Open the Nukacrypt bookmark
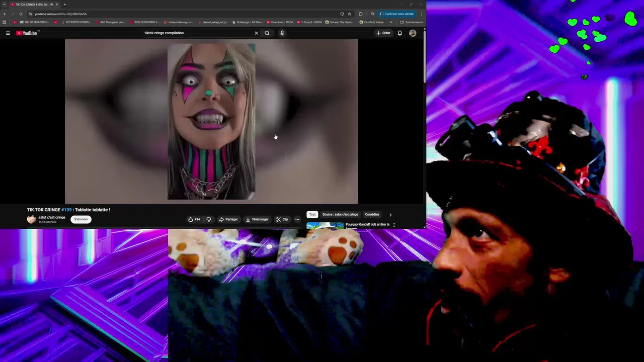 [x=247, y=22]
